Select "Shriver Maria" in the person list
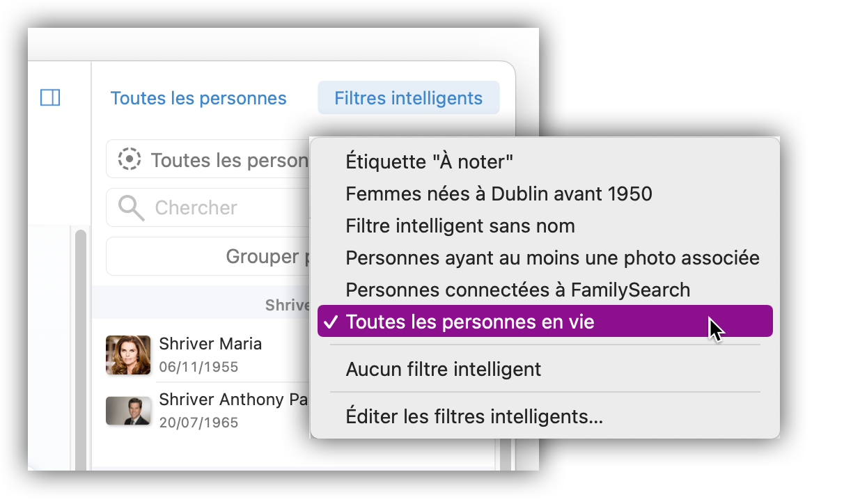The width and height of the screenshot is (844, 504). click(x=210, y=344)
